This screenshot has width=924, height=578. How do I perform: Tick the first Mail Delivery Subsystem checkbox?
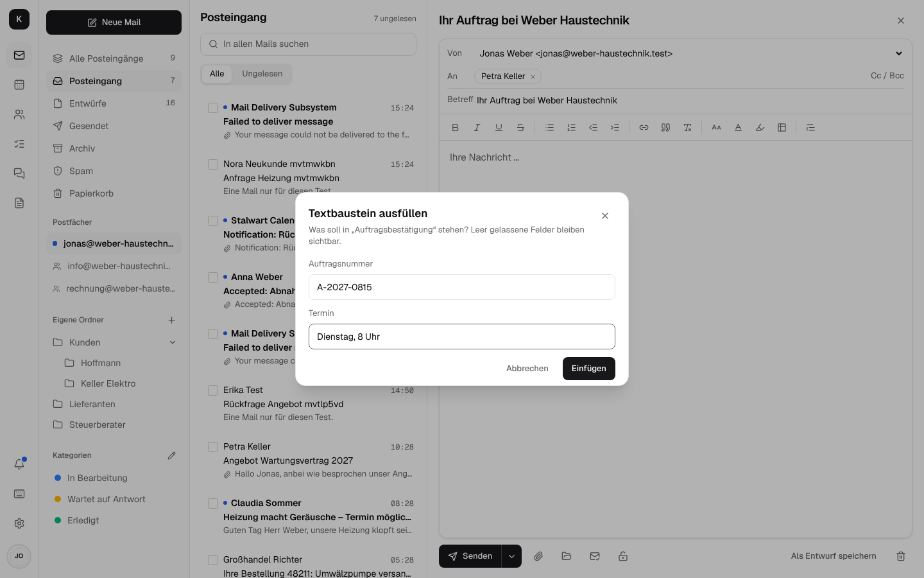point(213,108)
